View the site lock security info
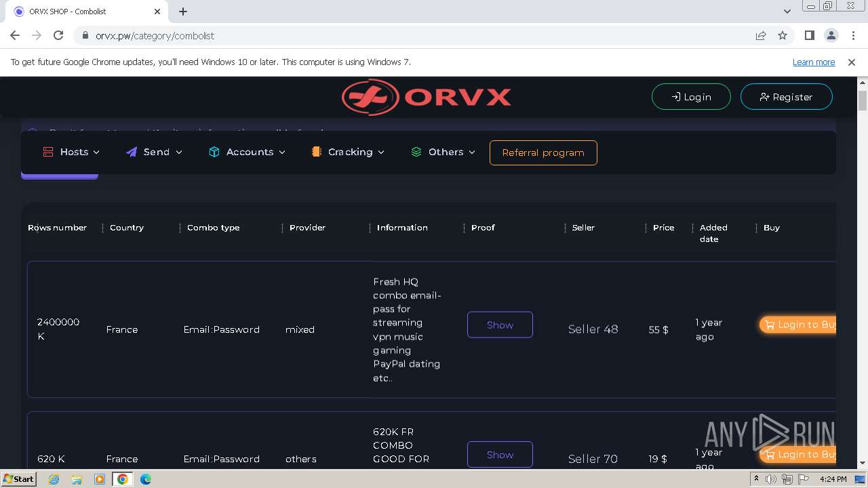Image resolution: width=868 pixels, height=488 pixels. (85, 35)
